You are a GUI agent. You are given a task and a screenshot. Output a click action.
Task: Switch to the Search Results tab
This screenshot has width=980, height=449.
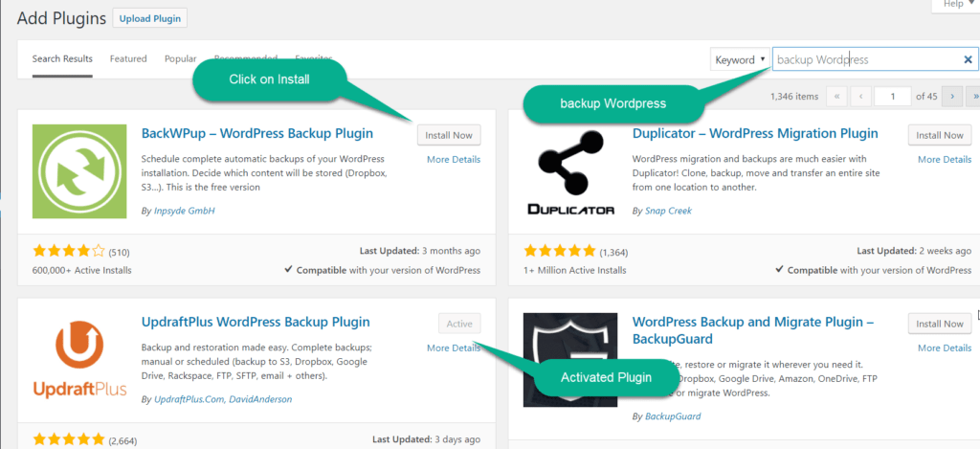click(x=62, y=58)
